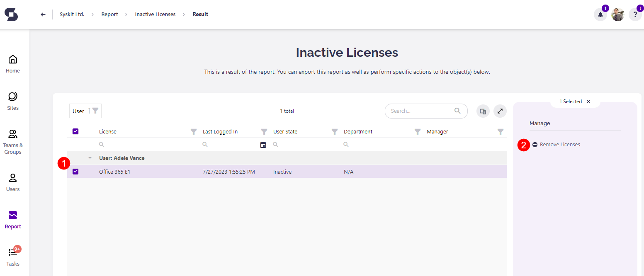The width and height of the screenshot is (644, 276).
Task: Open the License column filter
Action: click(x=193, y=131)
